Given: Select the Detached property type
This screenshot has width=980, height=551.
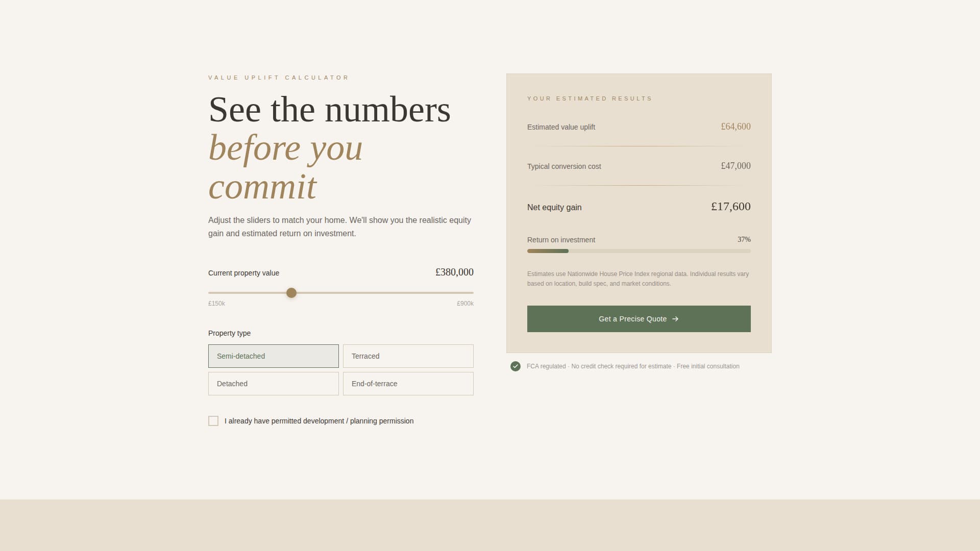Looking at the screenshot, I should point(273,383).
